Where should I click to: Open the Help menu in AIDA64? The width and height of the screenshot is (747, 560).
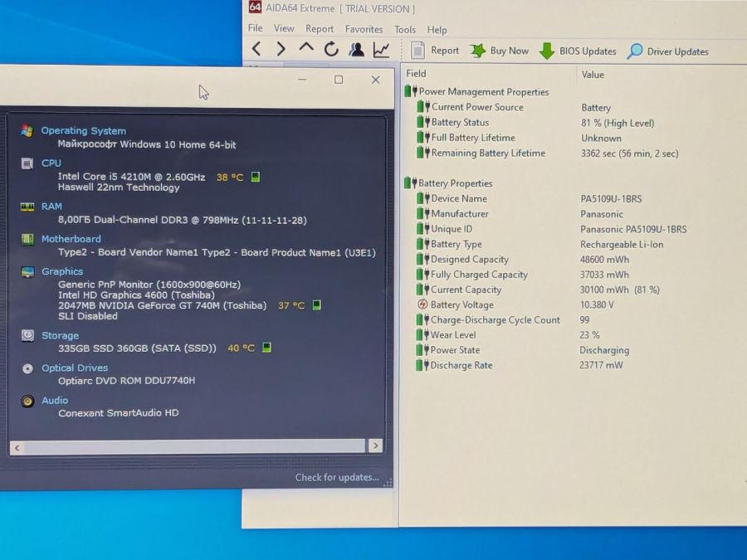pos(437,30)
